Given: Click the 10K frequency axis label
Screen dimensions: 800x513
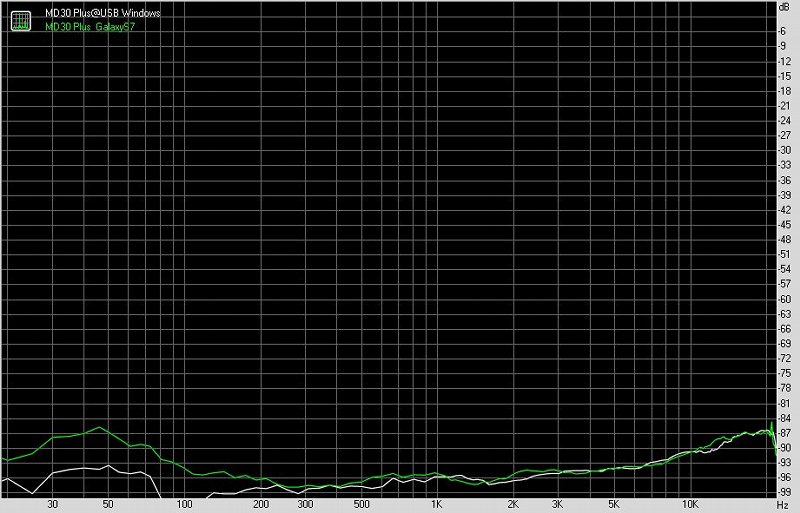Looking at the screenshot, I should tap(688, 504).
